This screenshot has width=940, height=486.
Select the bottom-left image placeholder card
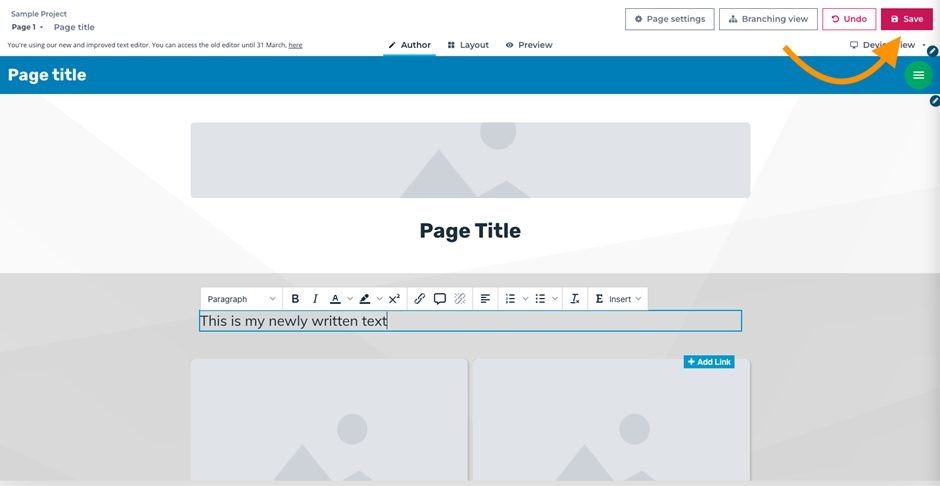(x=329, y=419)
